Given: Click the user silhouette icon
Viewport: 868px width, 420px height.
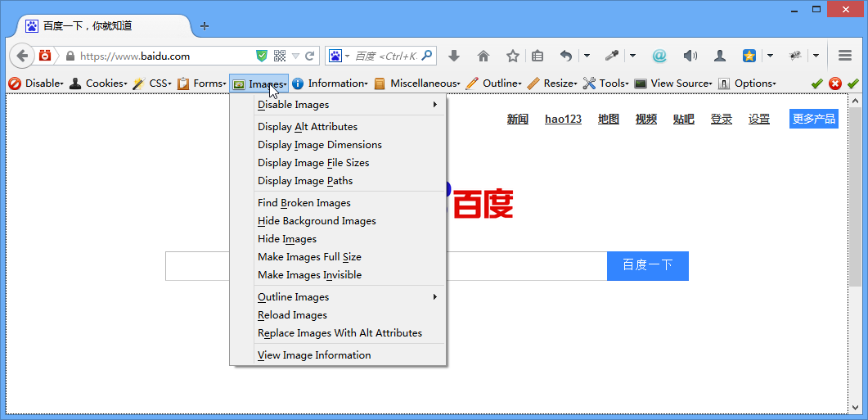Looking at the screenshot, I should [x=720, y=56].
